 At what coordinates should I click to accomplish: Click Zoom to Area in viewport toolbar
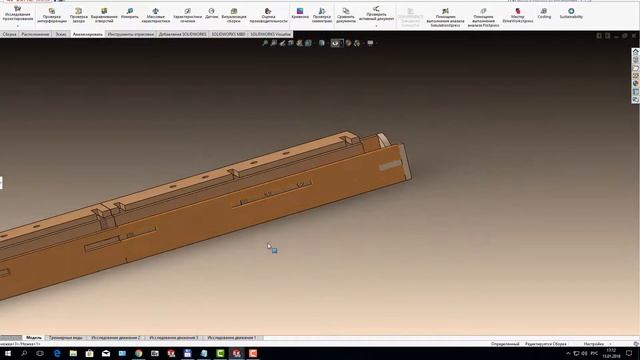point(274,43)
